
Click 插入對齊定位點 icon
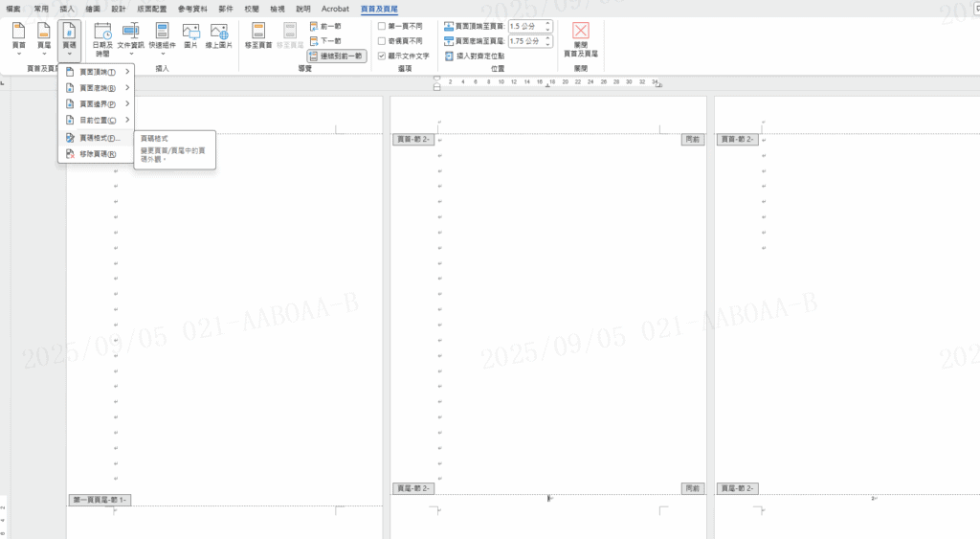pyautogui.click(x=450, y=56)
